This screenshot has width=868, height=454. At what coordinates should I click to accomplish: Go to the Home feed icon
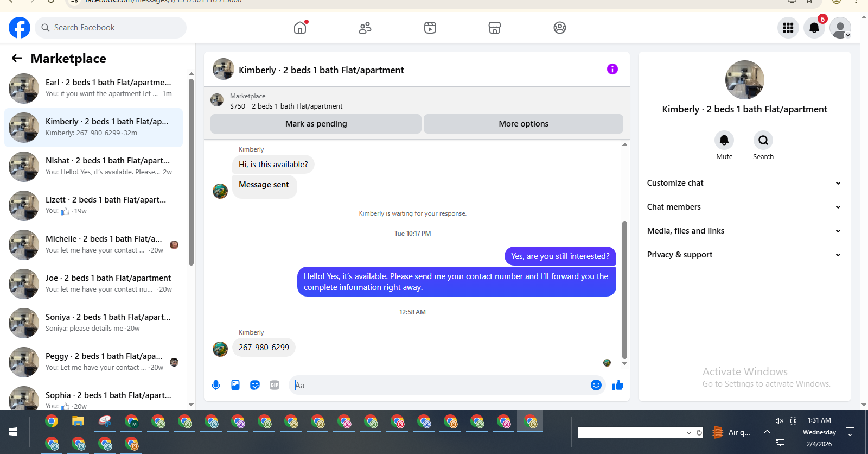click(x=300, y=28)
